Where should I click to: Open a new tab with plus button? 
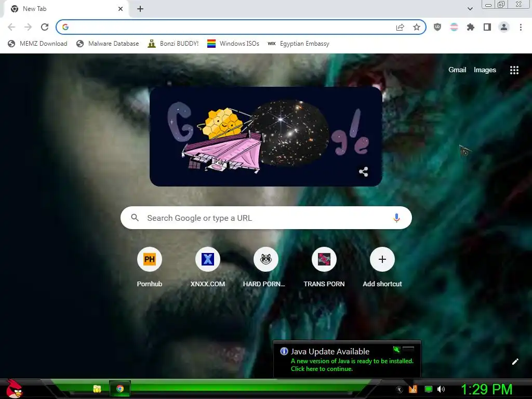click(x=140, y=9)
